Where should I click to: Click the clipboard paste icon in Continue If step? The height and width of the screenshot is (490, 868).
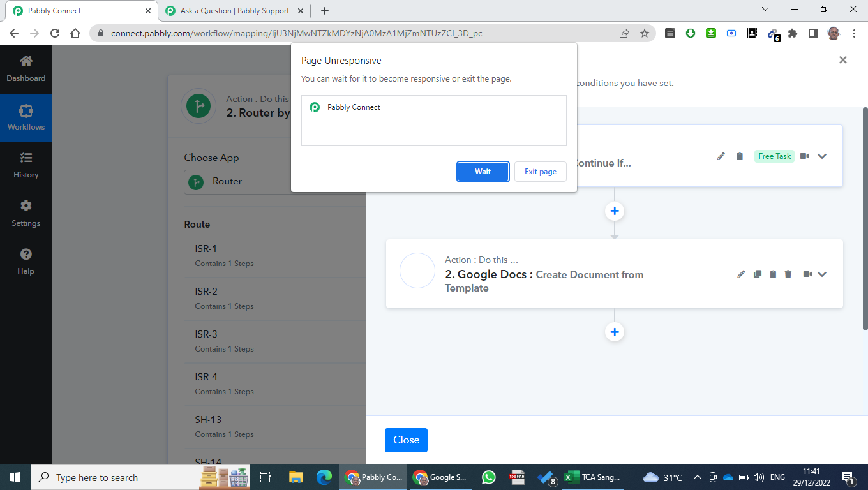pos(740,156)
